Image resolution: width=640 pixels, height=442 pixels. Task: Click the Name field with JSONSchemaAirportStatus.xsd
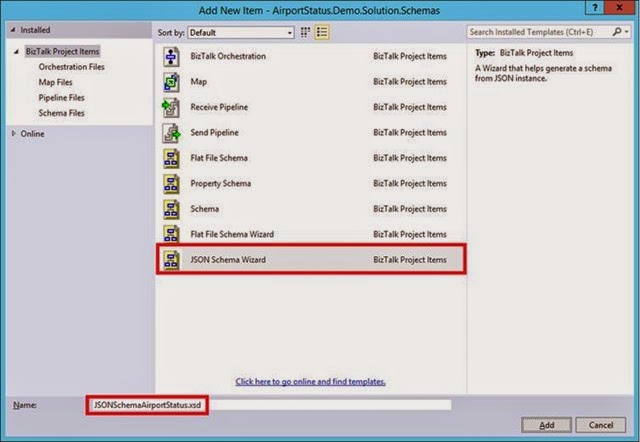269,405
